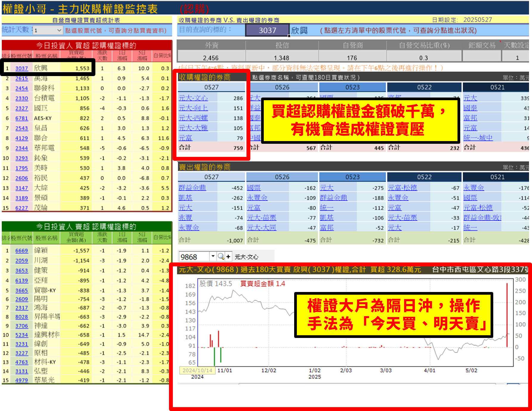Open stock code 3189 景碩 link

click(x=22, y=198)
